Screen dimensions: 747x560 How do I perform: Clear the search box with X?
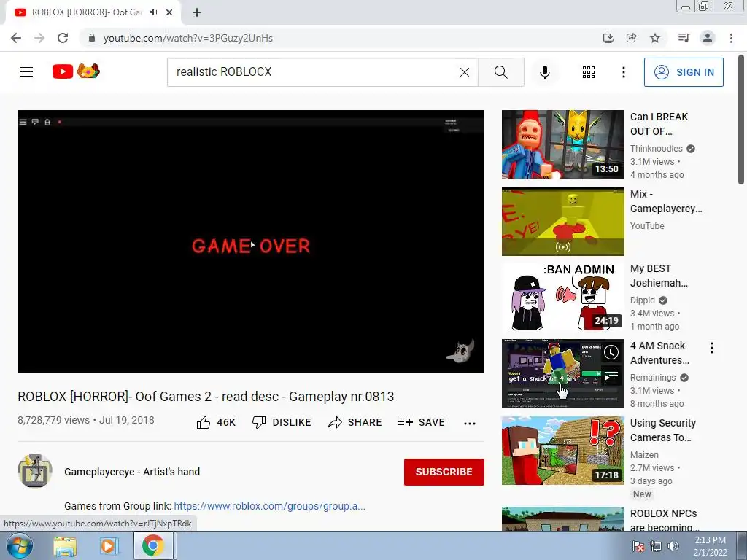(x=465, y=72)
